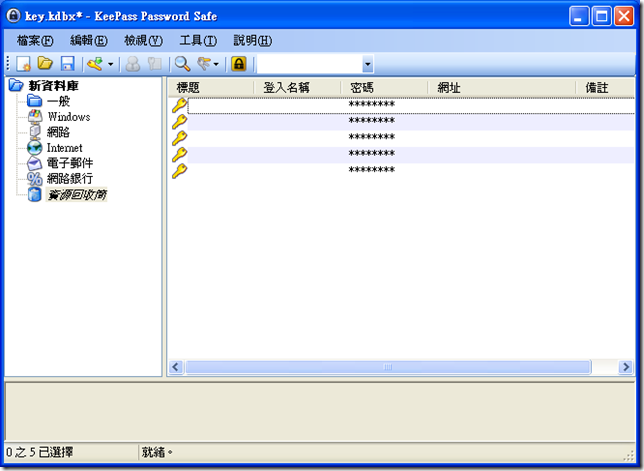Open the 工具(T) menu
644x471 pixels.
pos(198,41)
